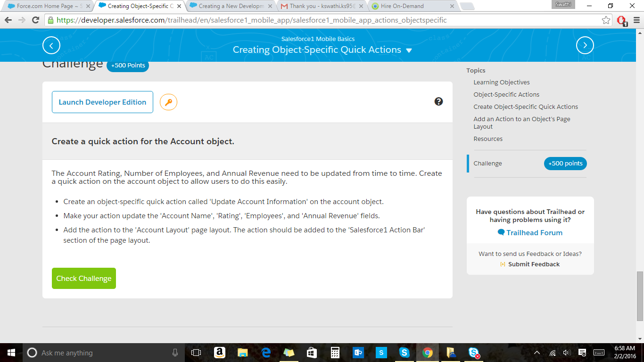Visit the Trailhead Forum link

point(530,233)
